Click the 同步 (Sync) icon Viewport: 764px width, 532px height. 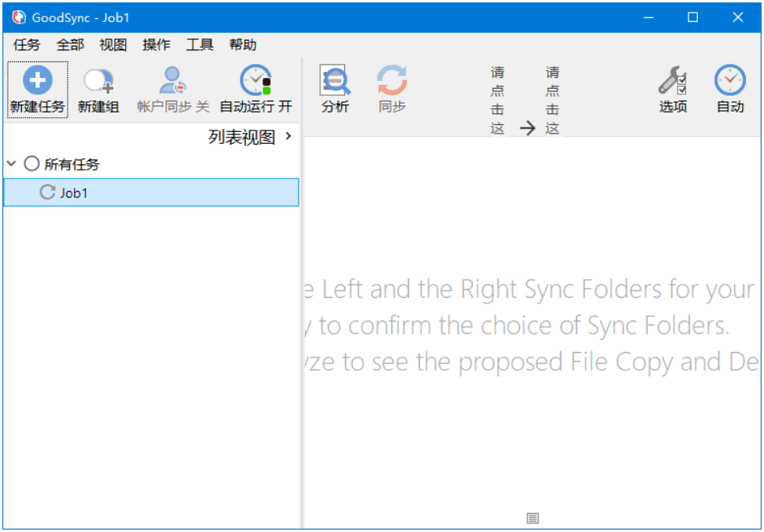[x=391, y=80]
